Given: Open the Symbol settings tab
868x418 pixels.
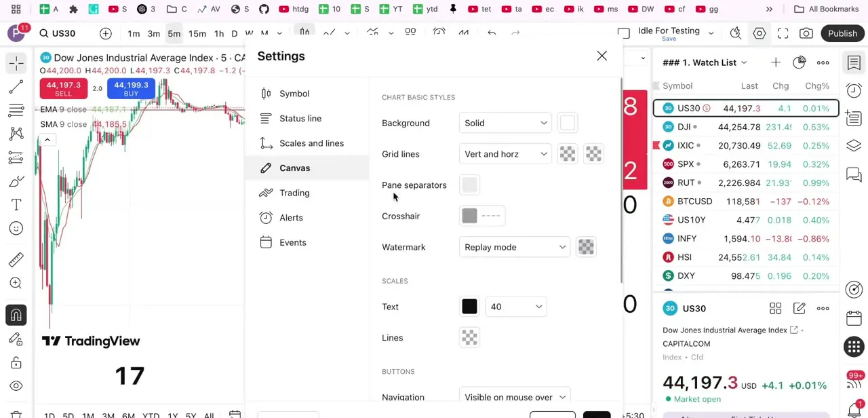Looking at the screenshot, I should (307, 94).
